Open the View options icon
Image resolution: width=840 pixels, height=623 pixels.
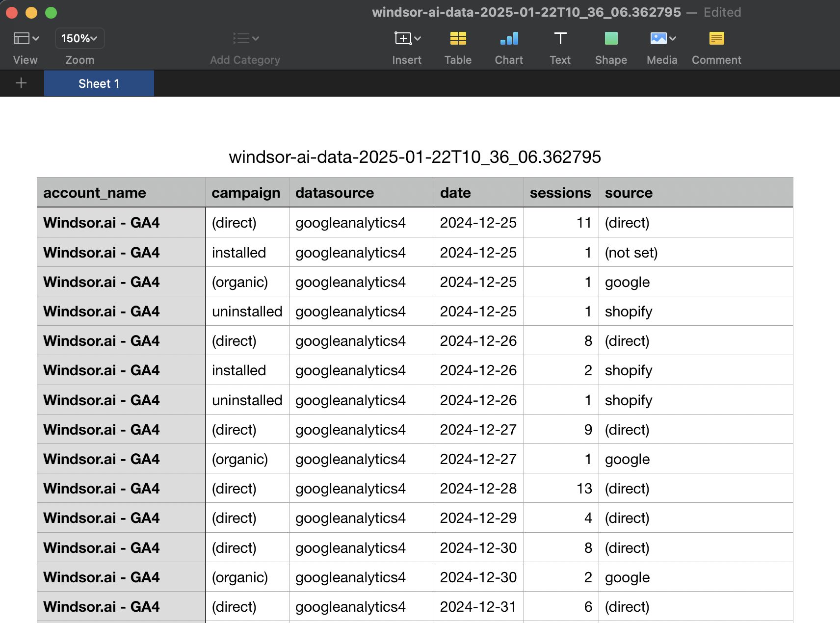pos(21,38)
